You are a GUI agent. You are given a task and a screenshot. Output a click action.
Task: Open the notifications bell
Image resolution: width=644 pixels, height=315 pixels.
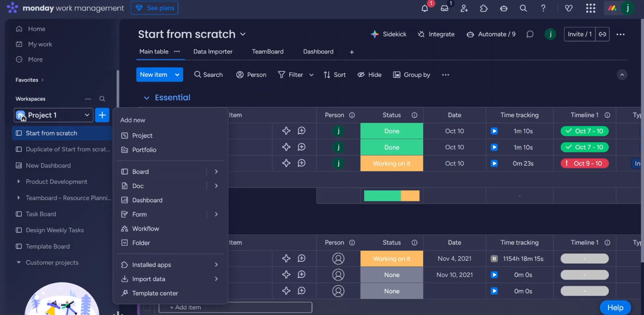point(424,8)
